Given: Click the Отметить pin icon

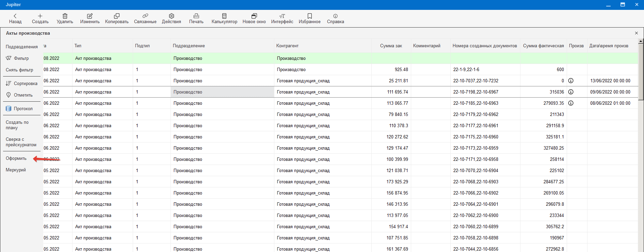Looking at the screenshot, I should click(9, 95).
